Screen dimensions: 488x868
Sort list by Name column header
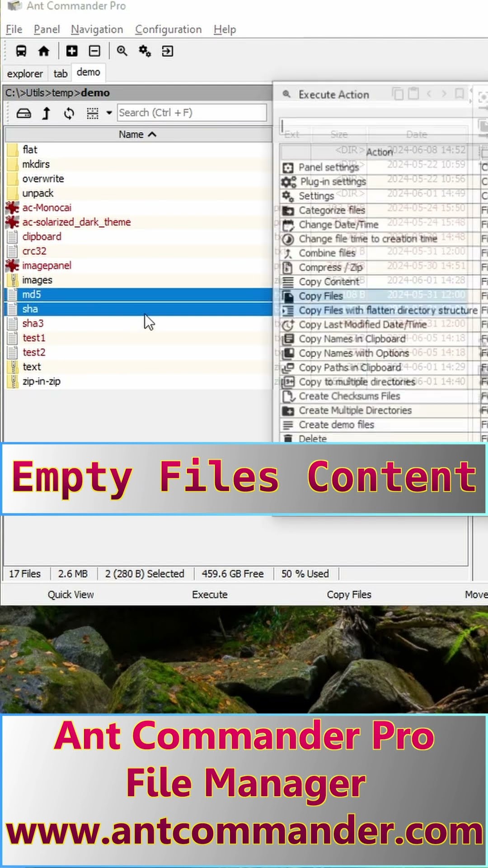(x=138, y=134)
